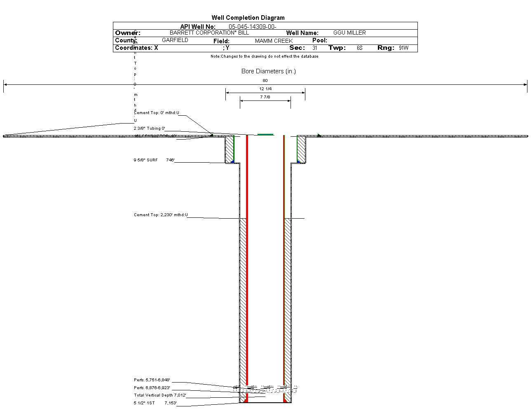Click the 2 3/8" Tubing 0' label
The width and height of the screenshot is (532, 420).
(149, 128)
